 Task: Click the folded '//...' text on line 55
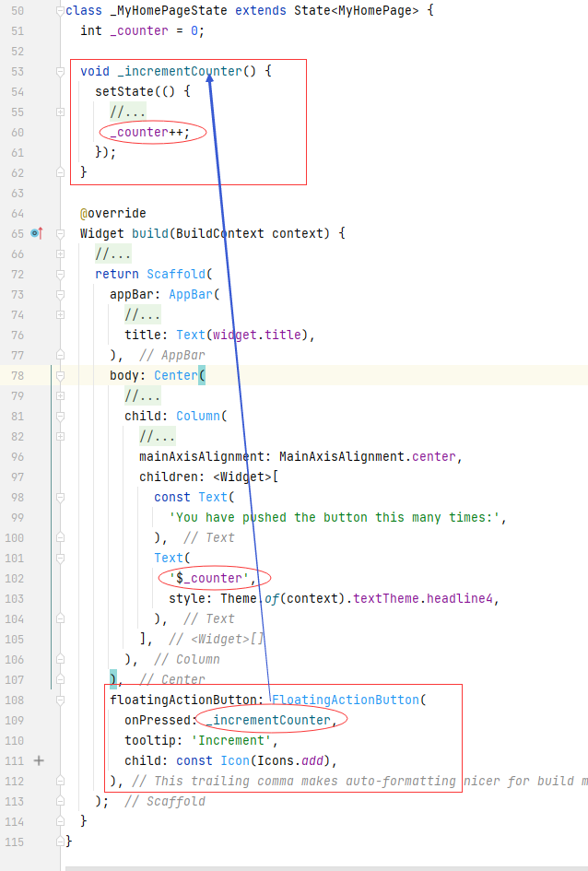(x=128, y=112)
